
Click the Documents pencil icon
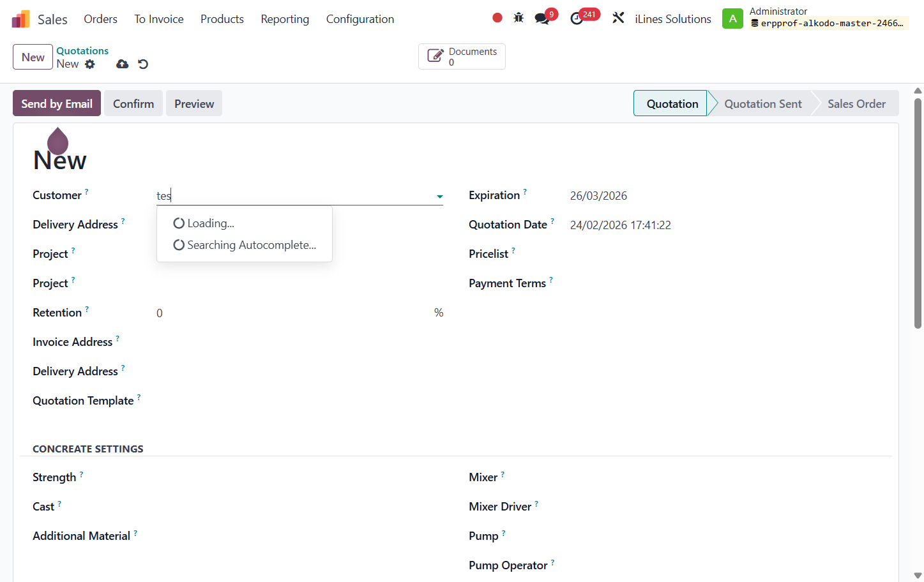pyautogui.click(x=435, y=56)
